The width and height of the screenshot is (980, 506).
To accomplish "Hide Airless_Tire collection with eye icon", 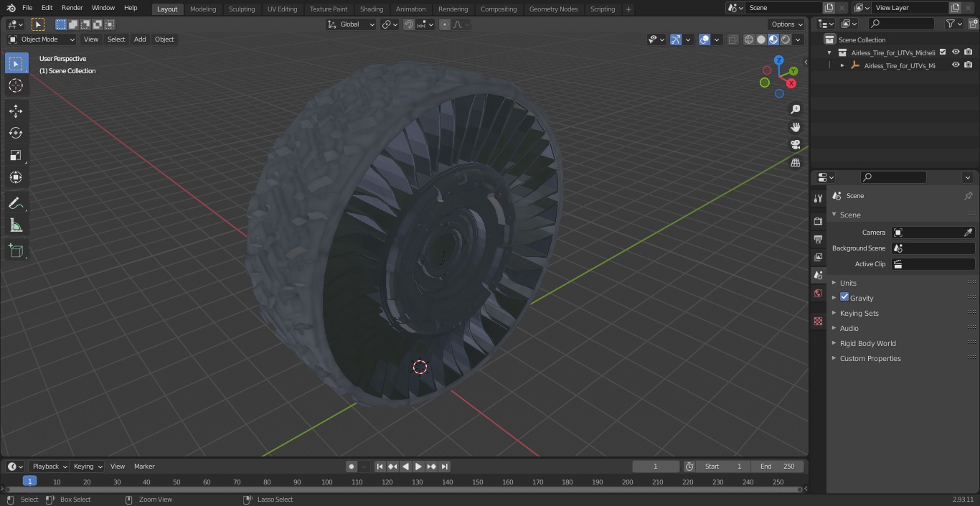I will point(956,52).
